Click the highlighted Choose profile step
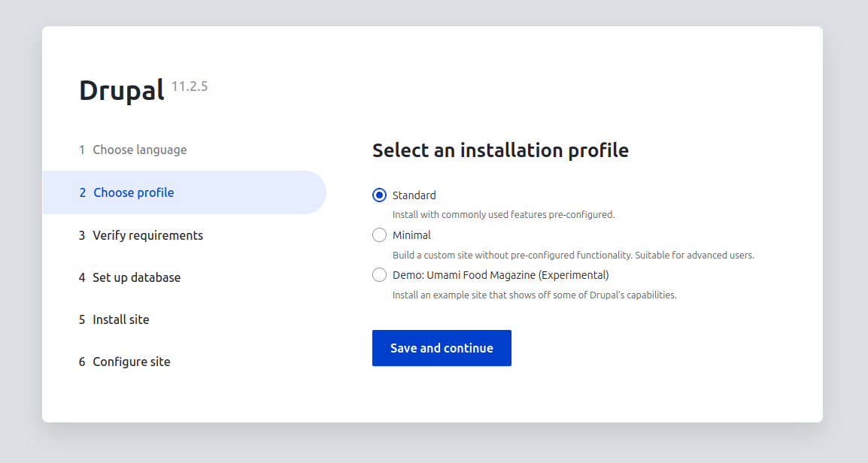The width and height of the screenshot is (868, 463). [133, 192]
